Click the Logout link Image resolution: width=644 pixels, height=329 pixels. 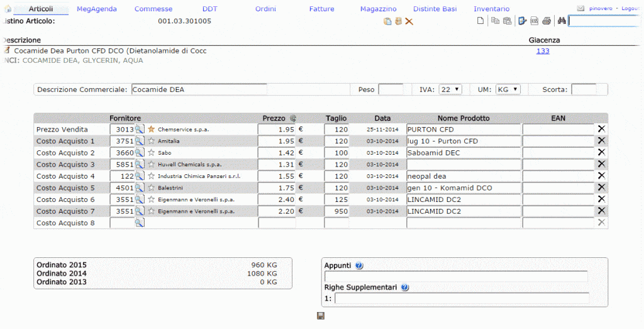[x=630, y=8]
